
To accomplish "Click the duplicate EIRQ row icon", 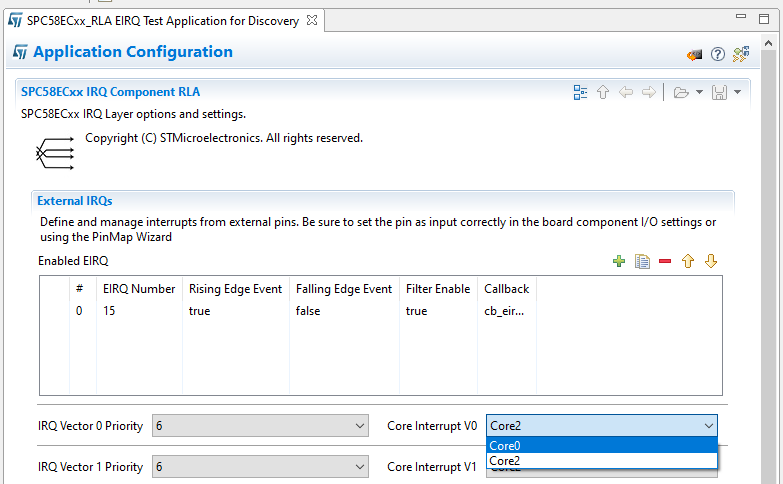I will (x=642, y=261).
